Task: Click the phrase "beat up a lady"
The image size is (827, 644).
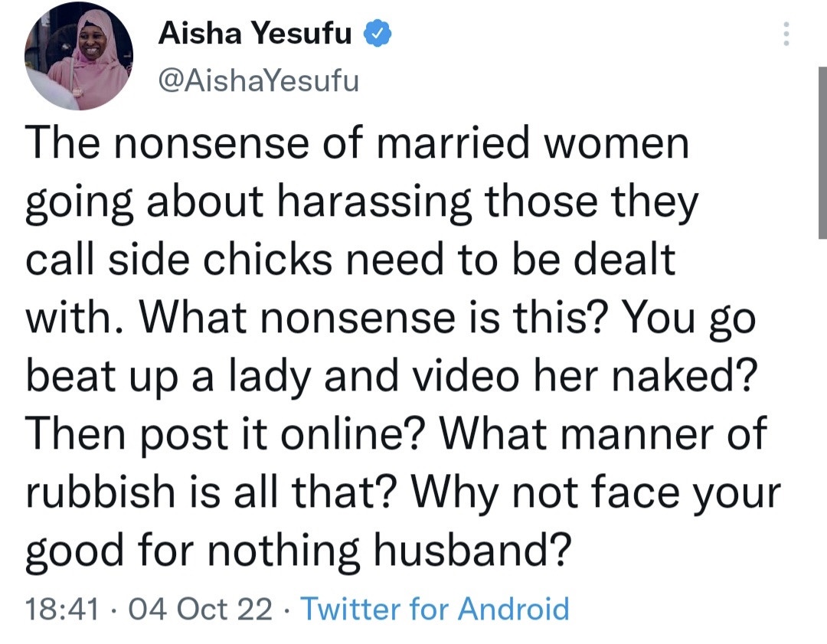Action: click(x=173, y=377)
